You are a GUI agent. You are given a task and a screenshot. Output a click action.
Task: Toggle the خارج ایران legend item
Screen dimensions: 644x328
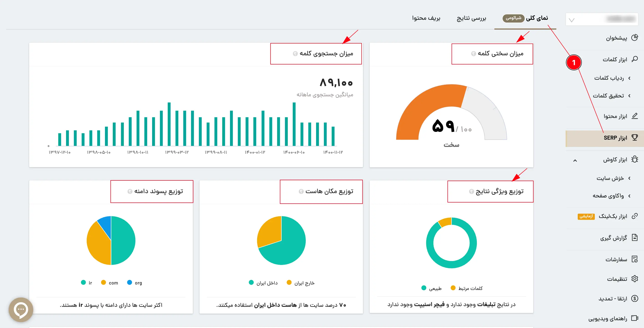point(301,282)
